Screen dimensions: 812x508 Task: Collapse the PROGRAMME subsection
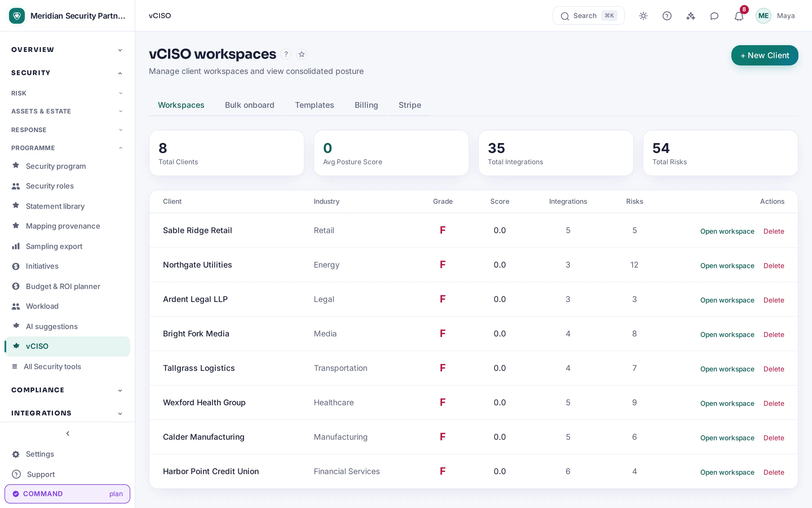point(67,148)
